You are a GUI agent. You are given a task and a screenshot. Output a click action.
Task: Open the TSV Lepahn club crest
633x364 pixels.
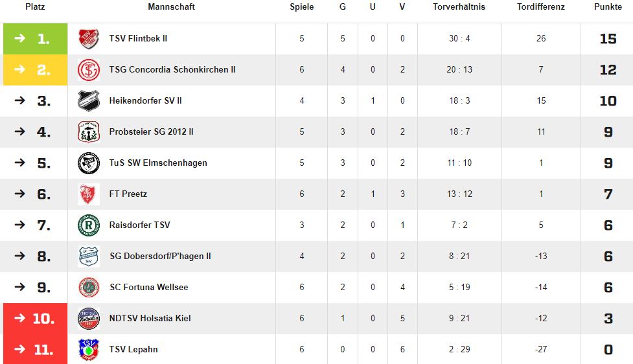tap(88, 350)
